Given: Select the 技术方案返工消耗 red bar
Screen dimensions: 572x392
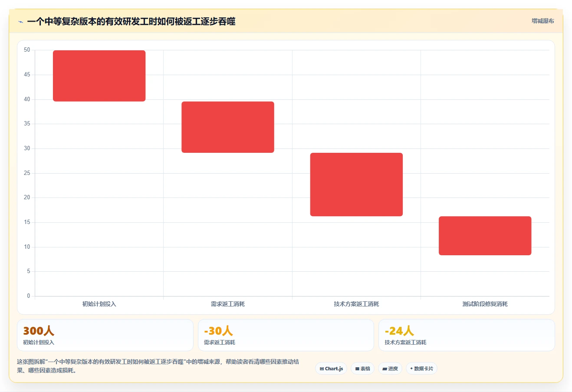Looking at the screenshot, I should point(356,184).
